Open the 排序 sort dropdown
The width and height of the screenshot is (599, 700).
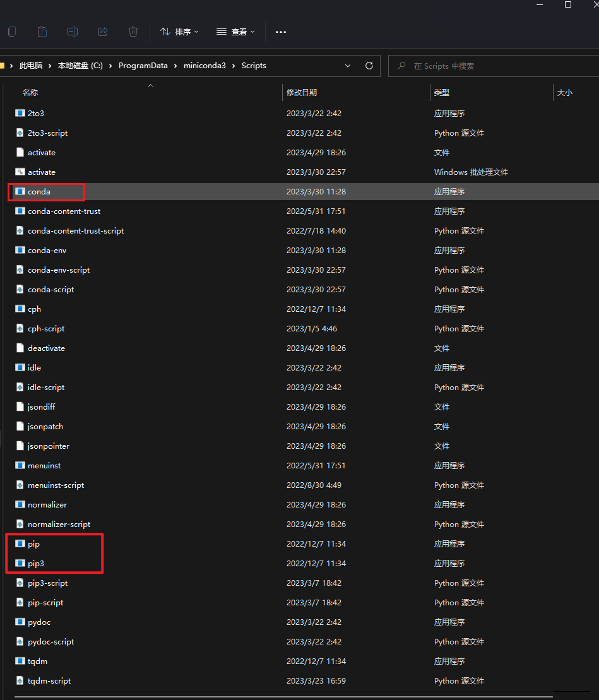[x=179, y=32]
